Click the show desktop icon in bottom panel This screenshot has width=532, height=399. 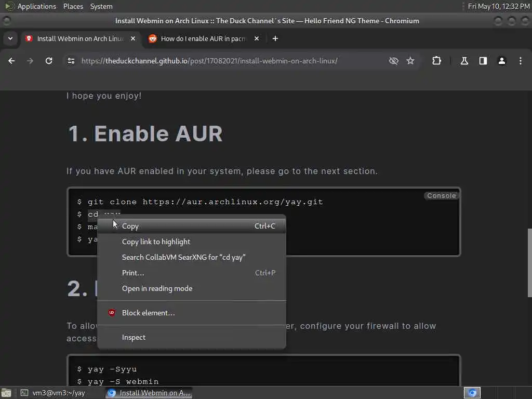[x=6, y=393]
